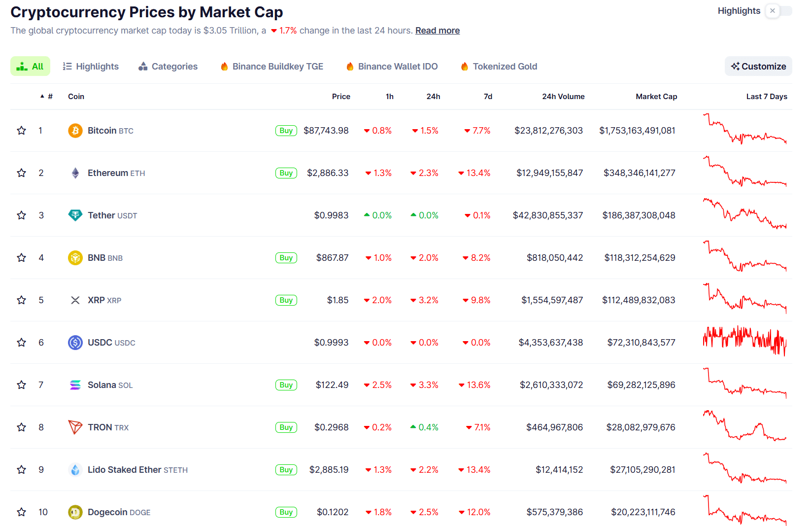Viewport: 812px width, 526px height.
Task: Select the Ethereum coin icon
Action: (x=75, y=173)
